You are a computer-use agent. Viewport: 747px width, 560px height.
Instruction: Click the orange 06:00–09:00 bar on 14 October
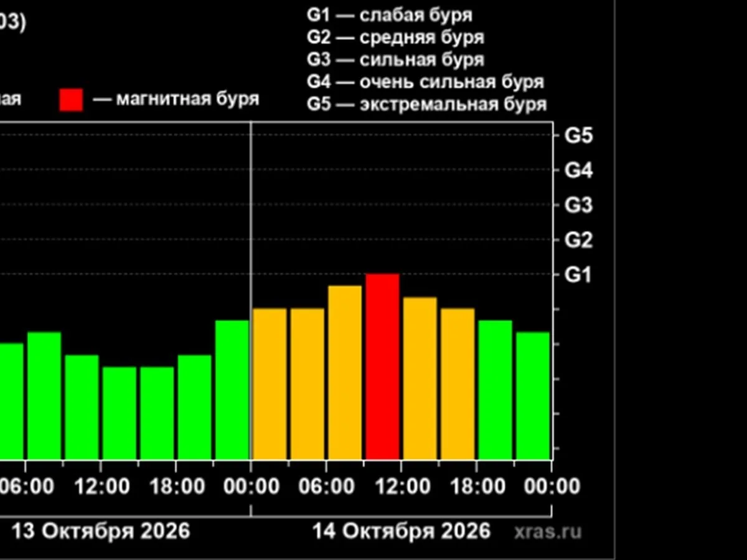click(x=345, y=372)
